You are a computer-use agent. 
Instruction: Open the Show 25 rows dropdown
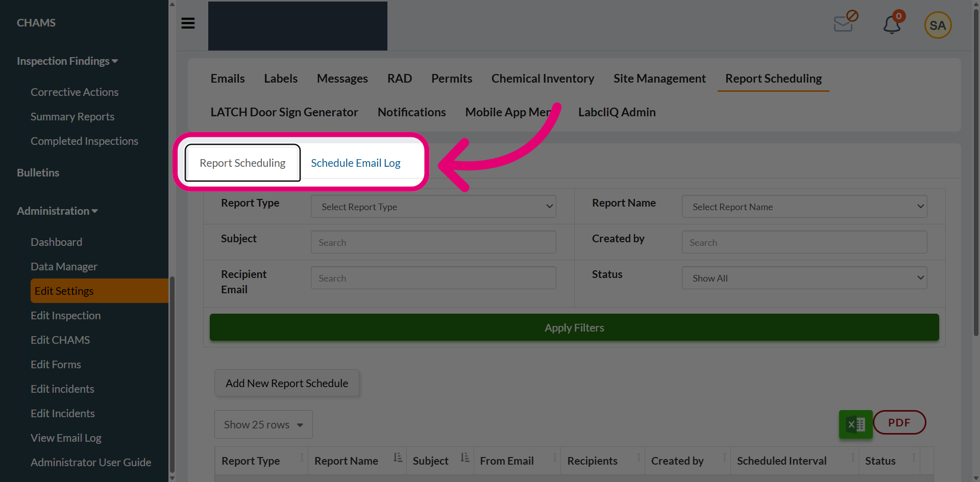tap(263, 424)
